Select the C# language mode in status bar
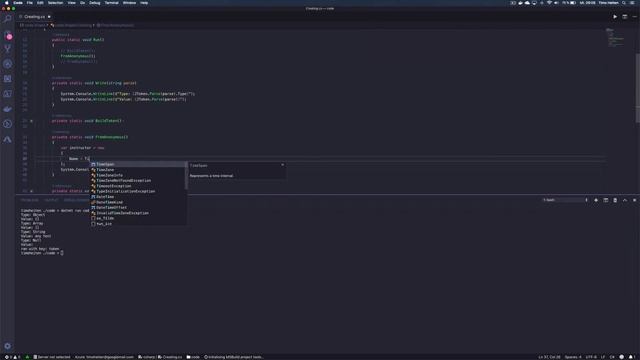 point(612,357)
